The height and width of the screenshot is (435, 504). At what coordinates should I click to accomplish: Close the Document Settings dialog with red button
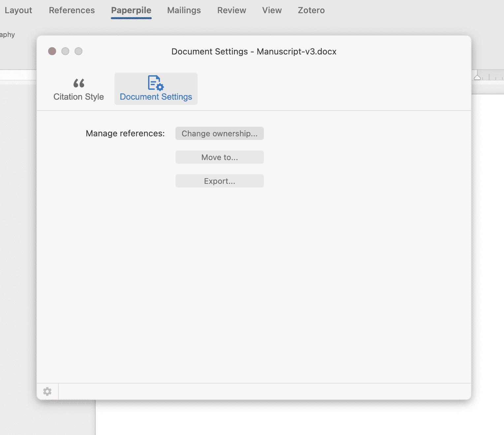click(x=52, y=51)
